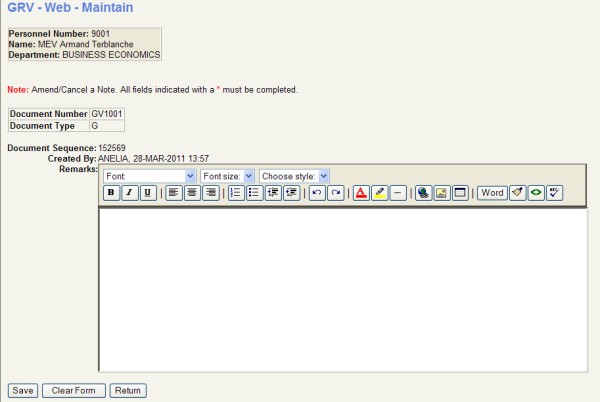This screenshot has width=600, height=402.
Task: Insert a table into remarks
Action: [460, 193]
